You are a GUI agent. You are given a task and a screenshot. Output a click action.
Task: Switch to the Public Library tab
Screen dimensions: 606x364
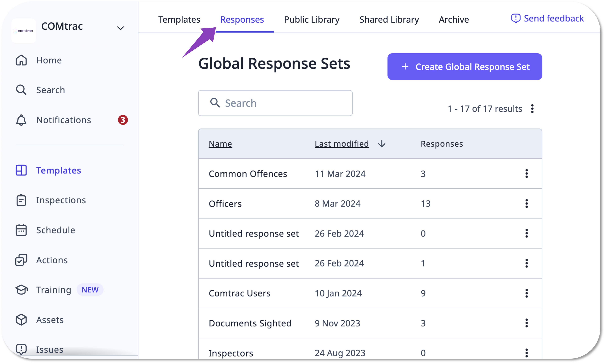(311, 20)
